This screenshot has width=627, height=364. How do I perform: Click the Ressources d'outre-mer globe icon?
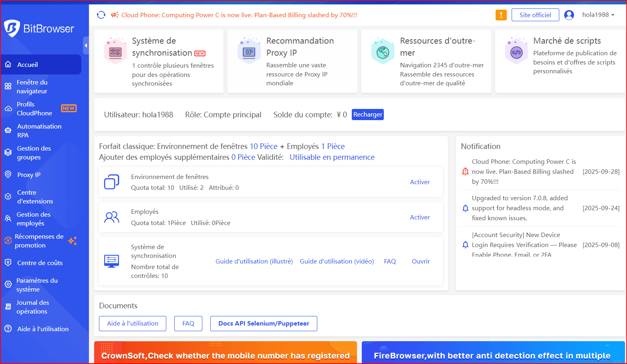[383, 52]
